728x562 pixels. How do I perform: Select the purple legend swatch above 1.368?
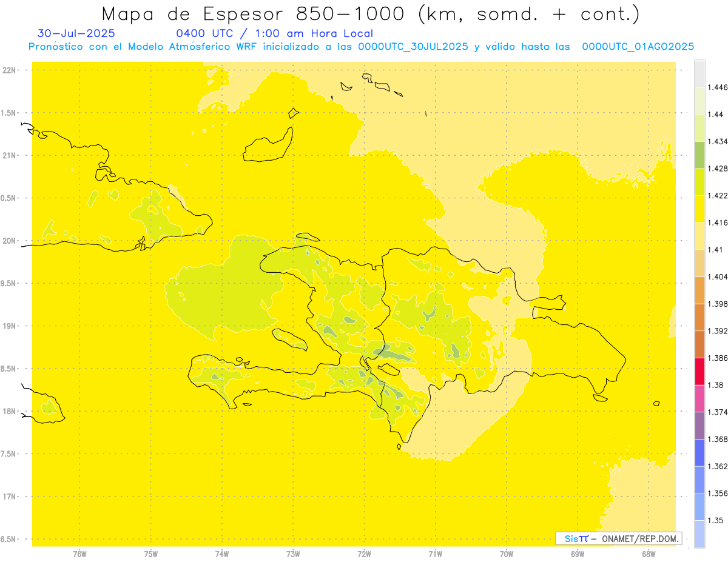(x=699, y=425)
